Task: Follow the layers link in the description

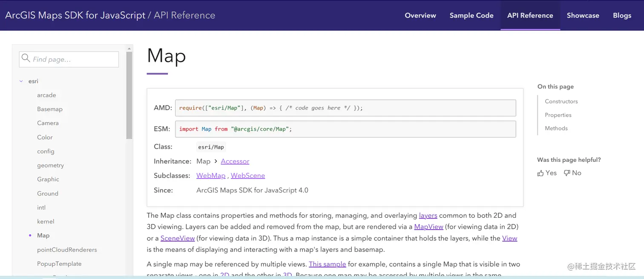Action: point(428,216)
